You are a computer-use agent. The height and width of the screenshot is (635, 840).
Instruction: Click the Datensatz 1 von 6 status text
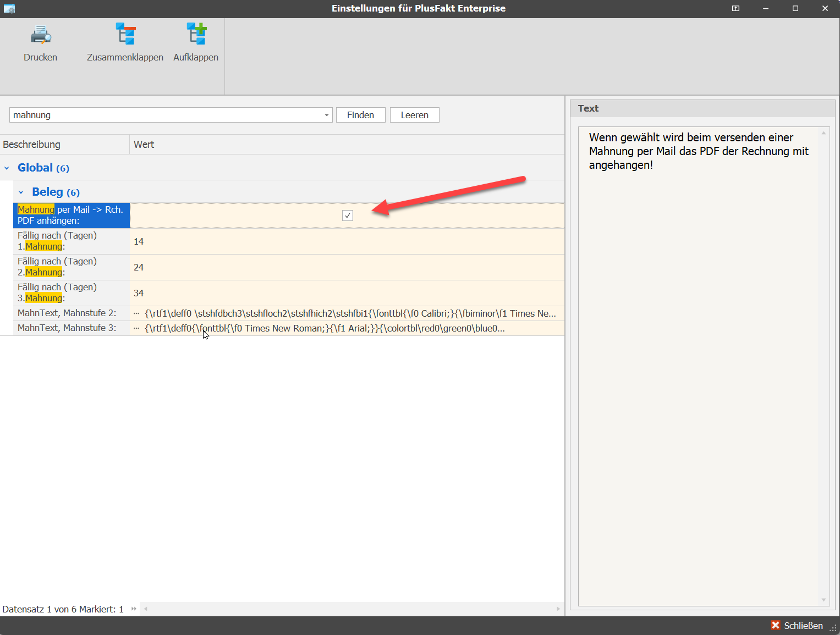pos(63,609)
